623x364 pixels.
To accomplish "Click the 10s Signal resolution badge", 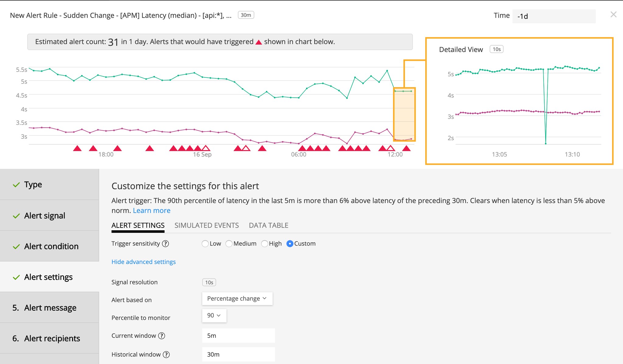I will click(x=209, y=282).
